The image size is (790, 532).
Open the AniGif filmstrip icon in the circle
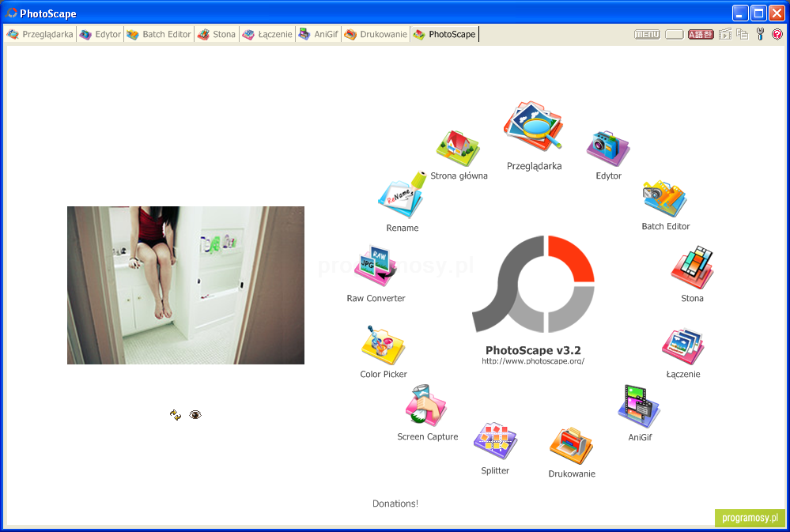pyautogui.click(x=639, y=406)
